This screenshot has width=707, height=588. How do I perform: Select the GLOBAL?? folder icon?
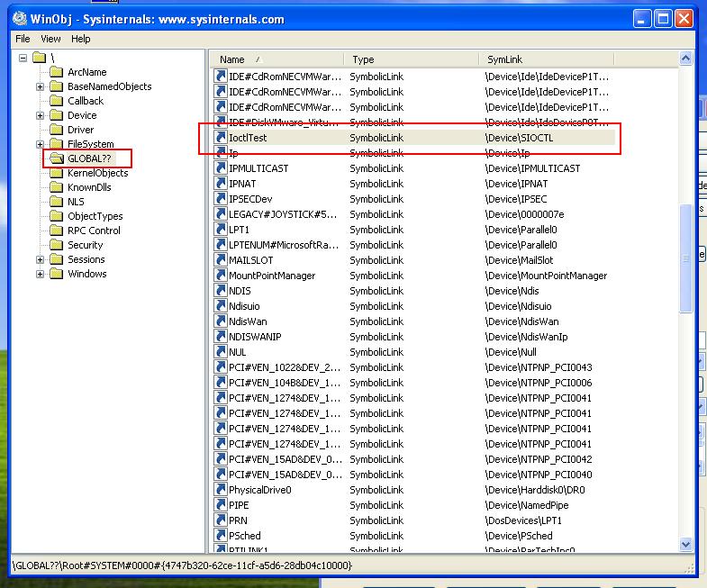pos(56,158)
